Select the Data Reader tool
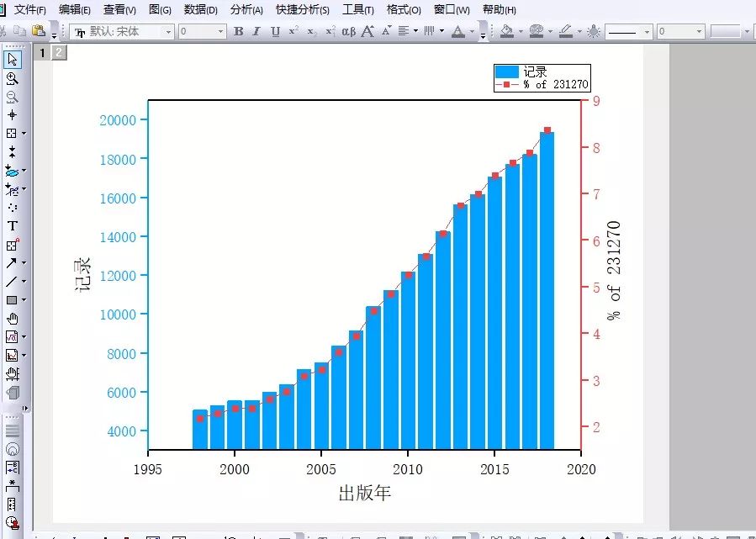The height and width of the screenshot is (539, 756). click(12, 133)
